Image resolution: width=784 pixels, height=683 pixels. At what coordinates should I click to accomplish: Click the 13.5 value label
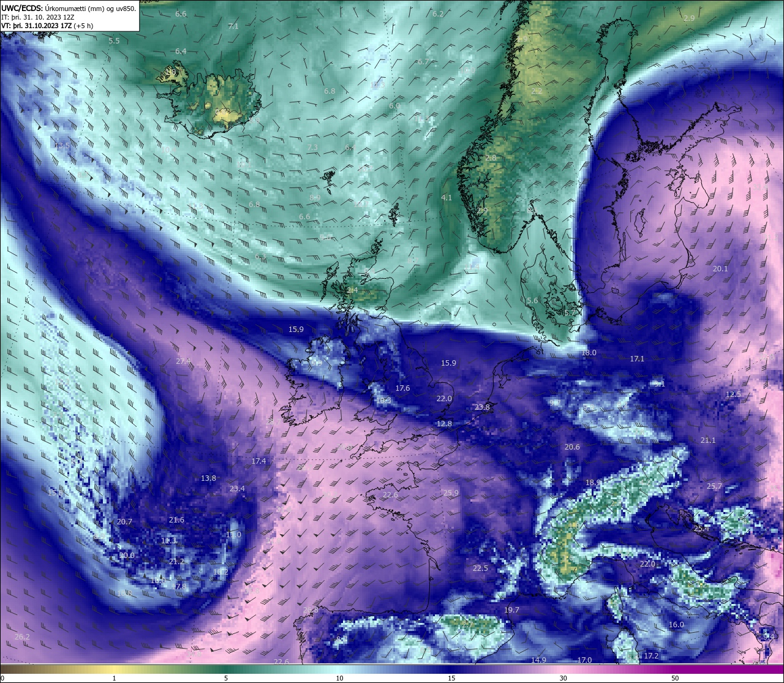click(62, 146)
